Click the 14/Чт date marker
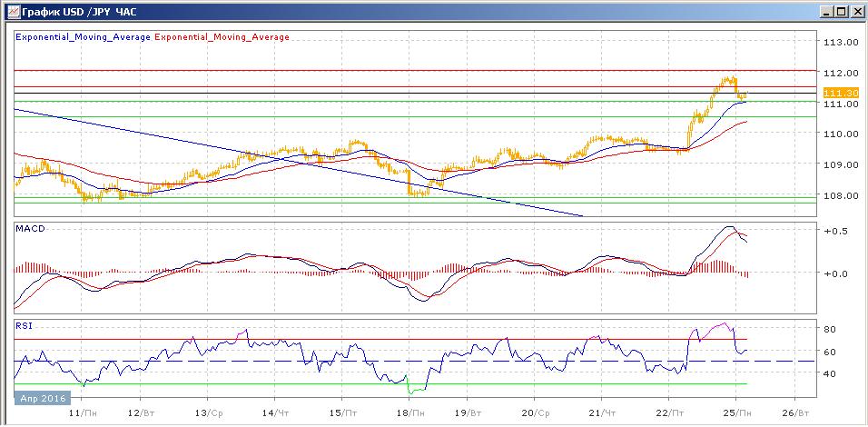This screenshot has height=427, width=868. (x=274, y=412)
